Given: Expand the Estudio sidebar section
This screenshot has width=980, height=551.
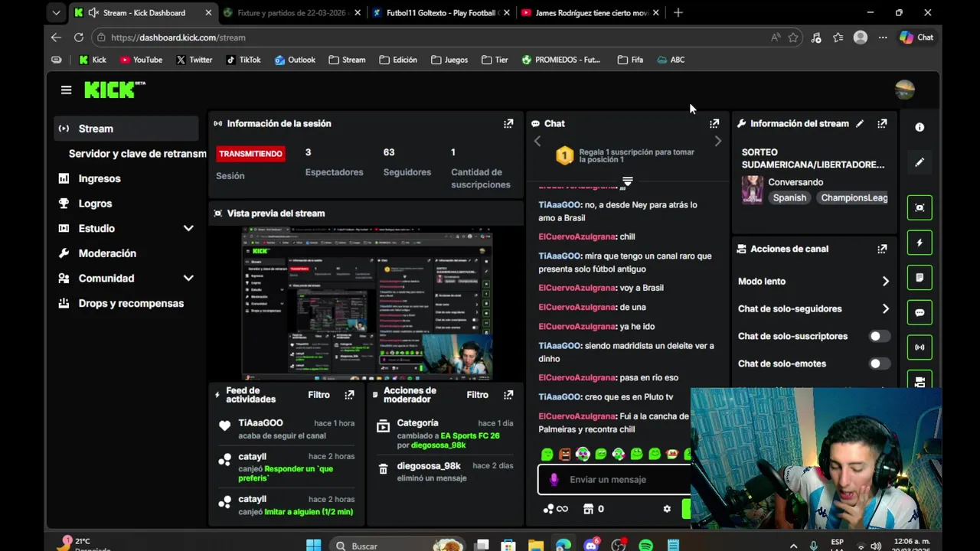Looking at the screenshot, I should (x=188, y=228).
